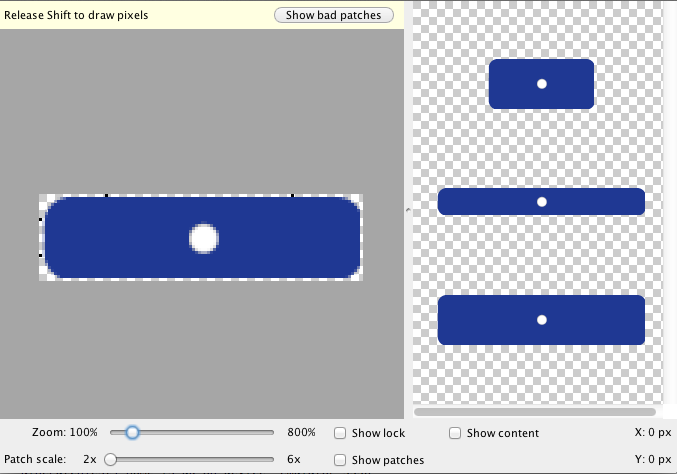Click the 2x patch scale label
Image resolution: width=677 pixels, height=474 pixels.
pos(90,459)
